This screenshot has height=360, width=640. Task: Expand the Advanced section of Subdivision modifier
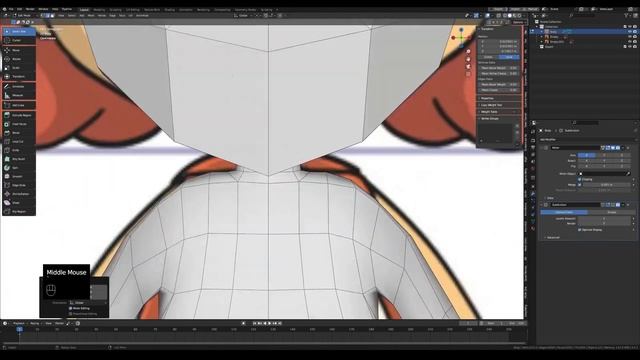(552, 237)
